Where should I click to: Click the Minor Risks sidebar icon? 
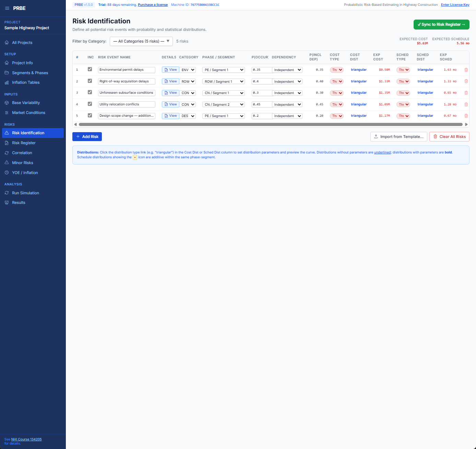tap(7, 163)
